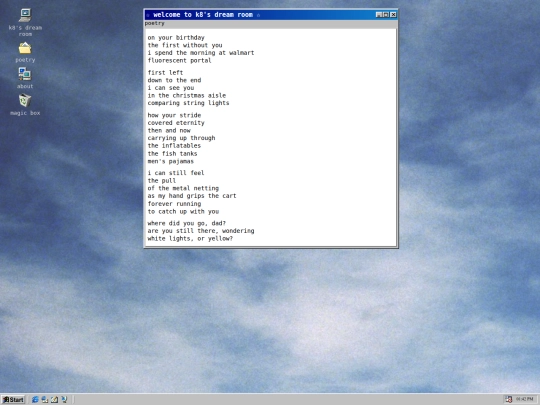
Task: Click the line 'in the christmas aisle'
Action: 187,95
